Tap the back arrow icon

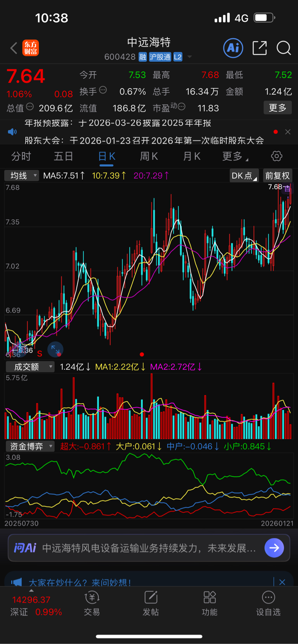14,48
